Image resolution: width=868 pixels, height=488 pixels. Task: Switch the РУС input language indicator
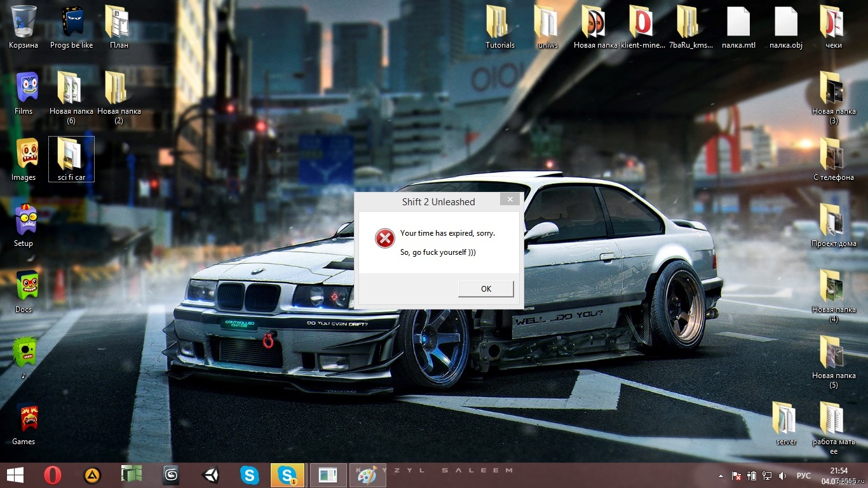tap(804, 475)
